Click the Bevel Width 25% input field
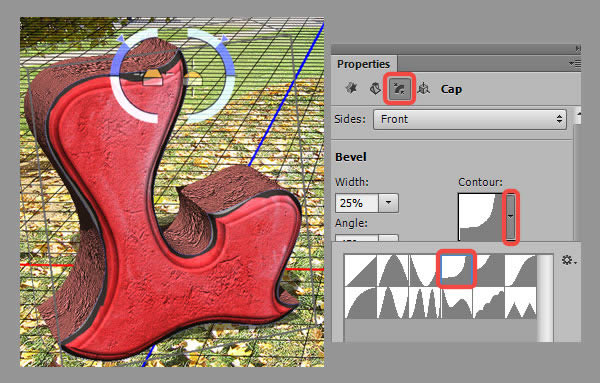Viewport: 600px width, 383px height. (357, 203)
